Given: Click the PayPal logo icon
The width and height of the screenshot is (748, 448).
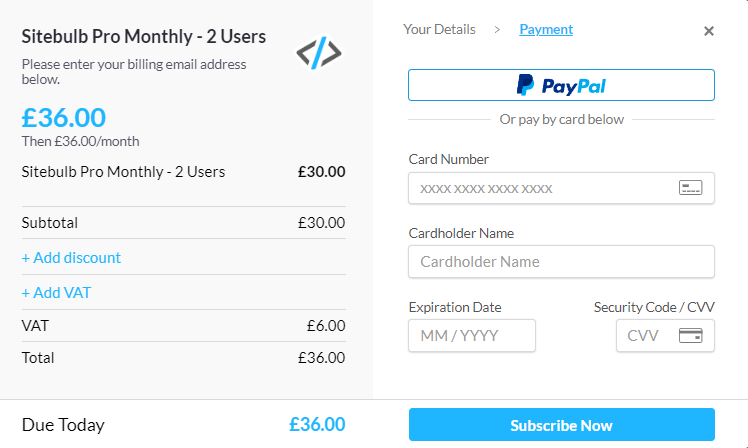Looking at the screenshot, I should tap(525, 85).
